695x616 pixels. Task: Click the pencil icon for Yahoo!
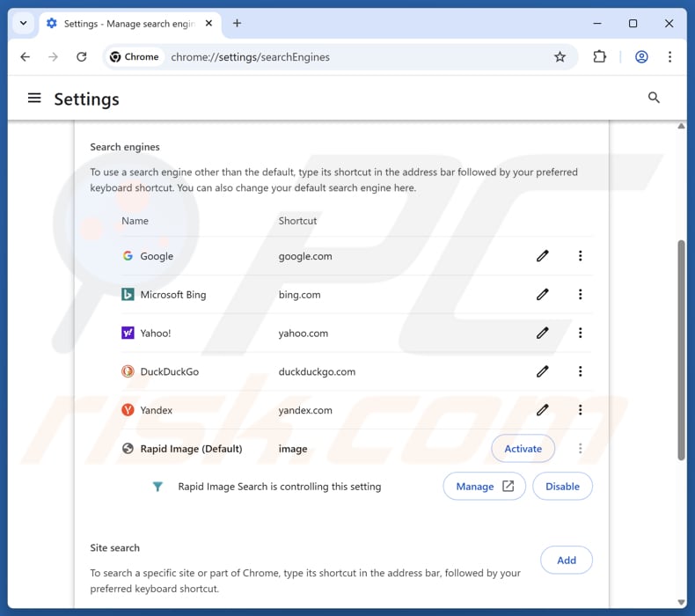tap(543, 334)
